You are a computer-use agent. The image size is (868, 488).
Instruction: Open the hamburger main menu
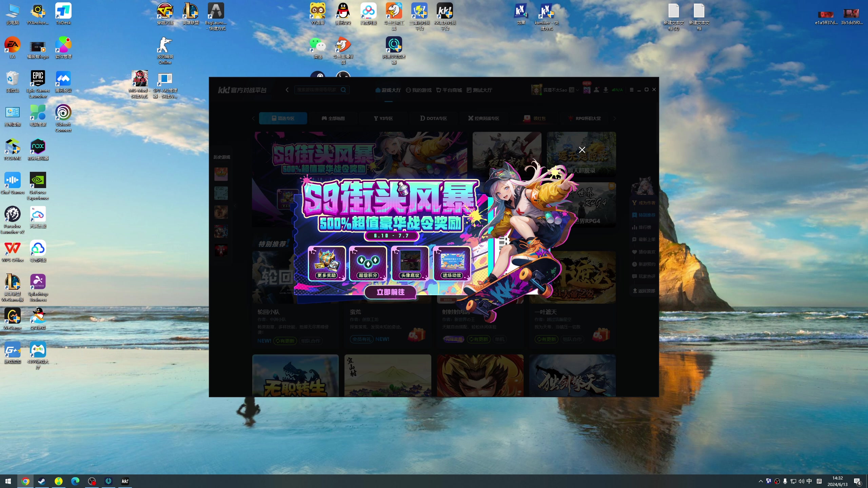pyautogui.click(x=631, y=90)
